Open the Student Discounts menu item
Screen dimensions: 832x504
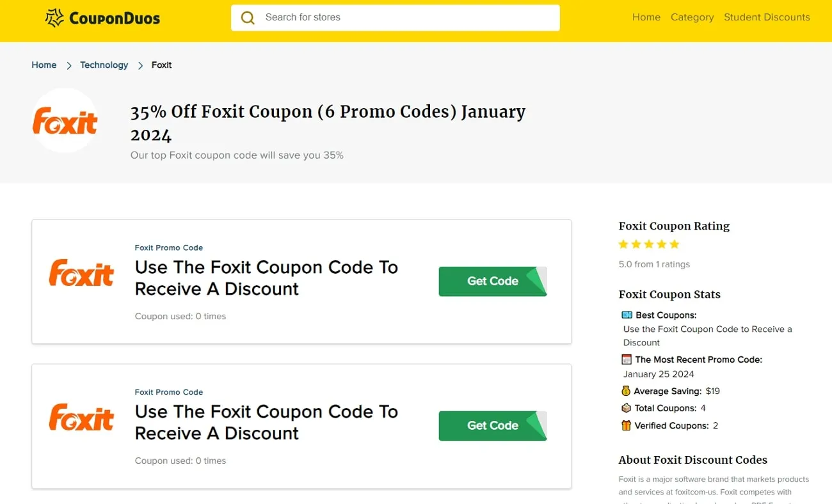pos(767,17)
